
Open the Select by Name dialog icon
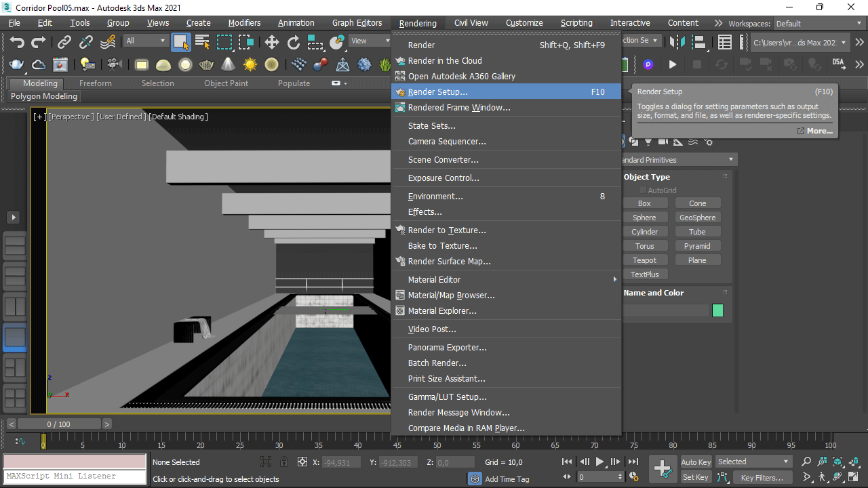(202, 42)
